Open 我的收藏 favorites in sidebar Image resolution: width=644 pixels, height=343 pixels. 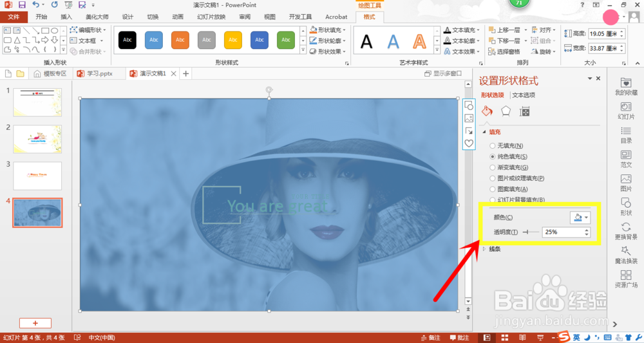click(x=626, y=87)
